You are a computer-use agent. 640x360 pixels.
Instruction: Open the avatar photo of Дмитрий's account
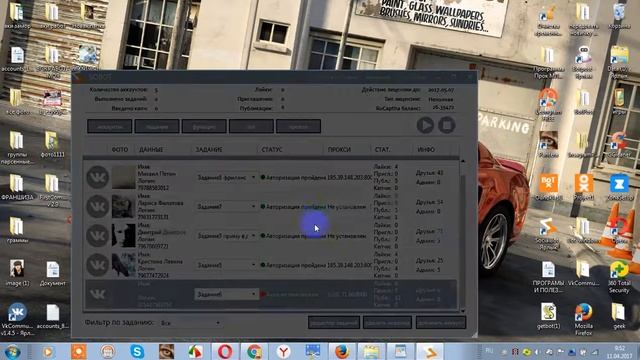pyautogui.click(x=124, y=236)
